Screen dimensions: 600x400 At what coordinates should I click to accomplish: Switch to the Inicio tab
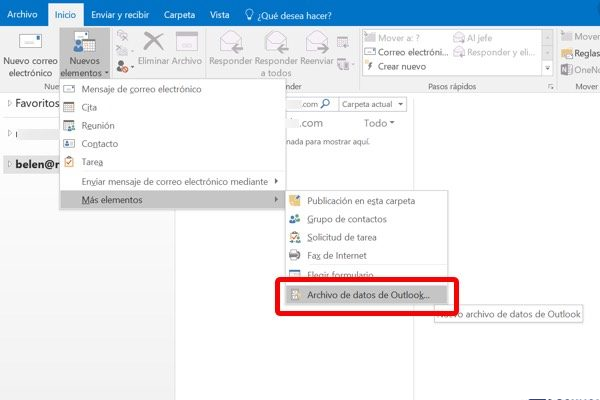point(65,15)
